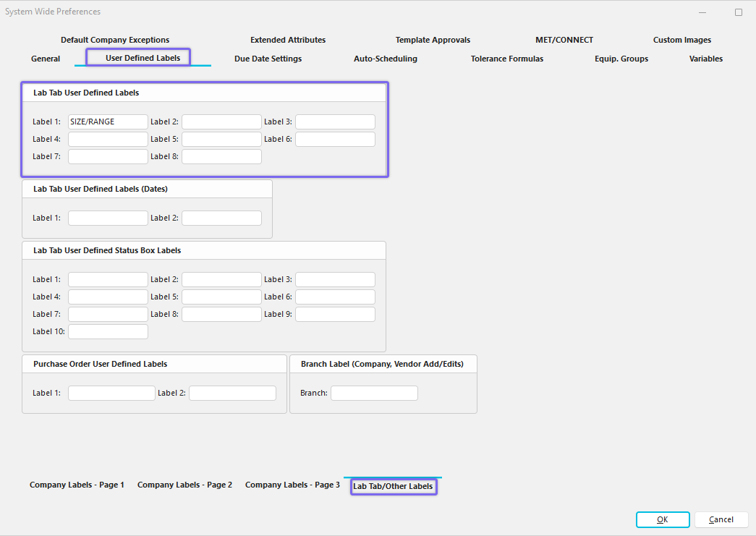
Task: Maximize the System Wide Preferences window
Action: click(738, 12)
